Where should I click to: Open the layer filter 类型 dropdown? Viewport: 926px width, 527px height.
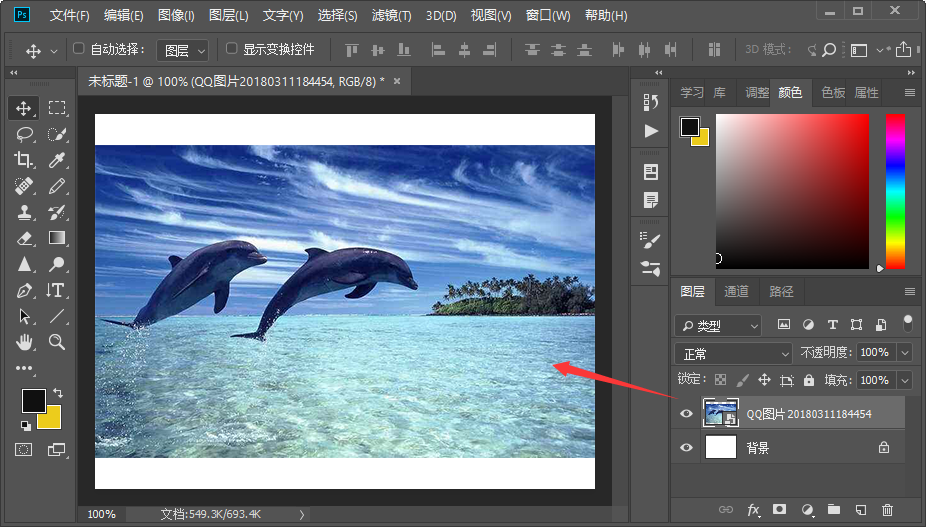point(718,326)
